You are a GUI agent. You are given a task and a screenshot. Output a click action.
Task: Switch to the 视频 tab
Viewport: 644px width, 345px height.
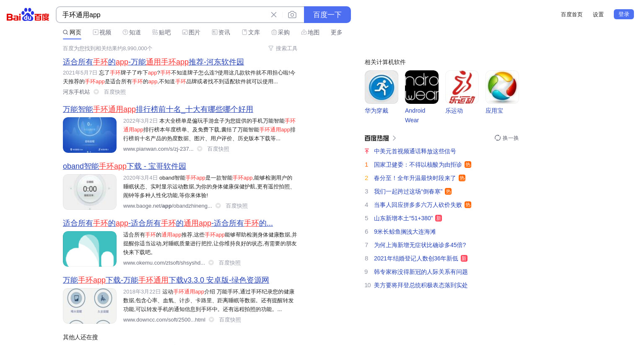(x=102, y=32)
